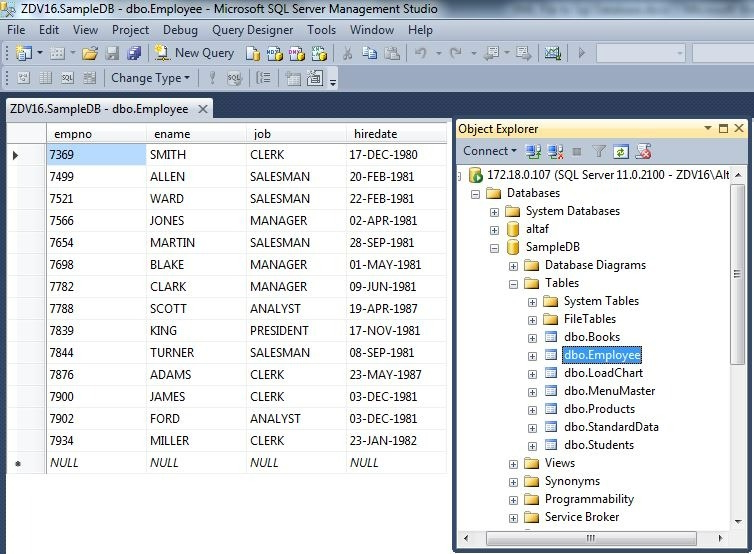The height and width of the screenshot is (554, 754).
Task: Expand the dbo.Books table node
Action: [532, 338]
